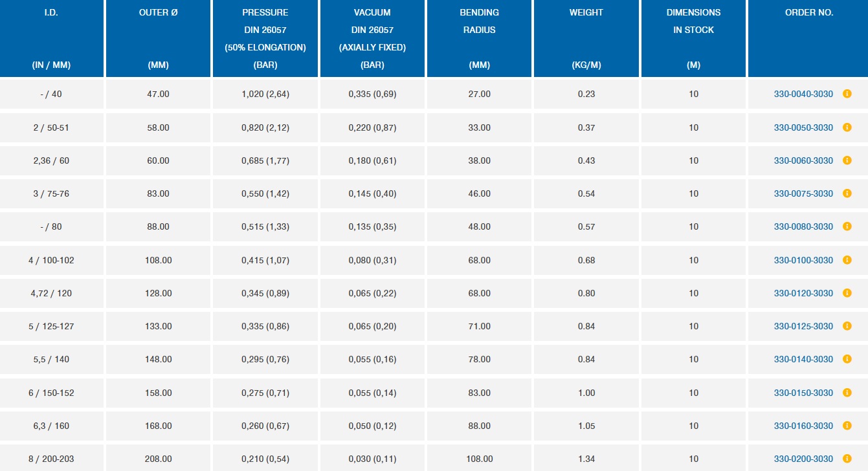This screenshot has height=471, width=868.
Task: Click info icon next to 330-0100-3030
Action: click(847, 260)
